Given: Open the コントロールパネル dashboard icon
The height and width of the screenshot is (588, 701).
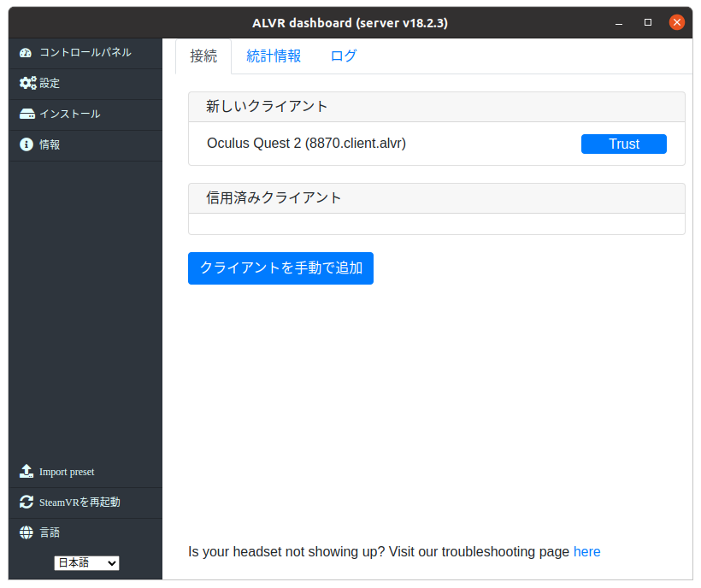Looking at the screenshot, I should pos(24,52).
